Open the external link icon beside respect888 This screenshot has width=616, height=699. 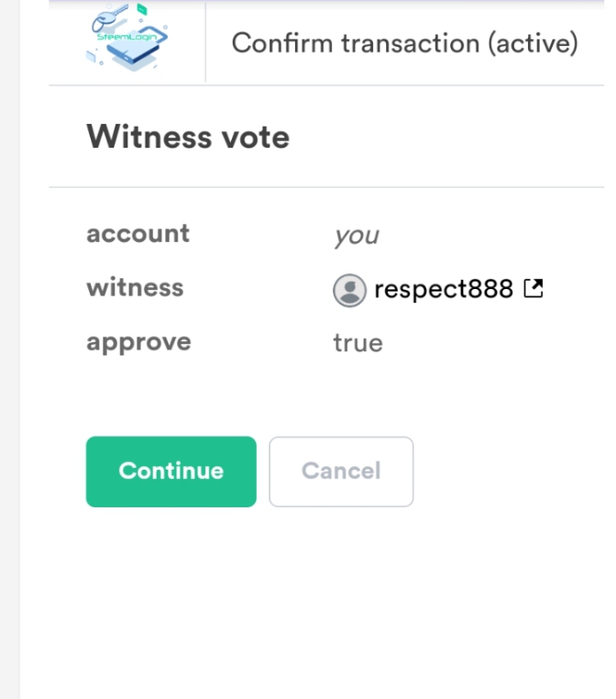(x=533, y=289)
